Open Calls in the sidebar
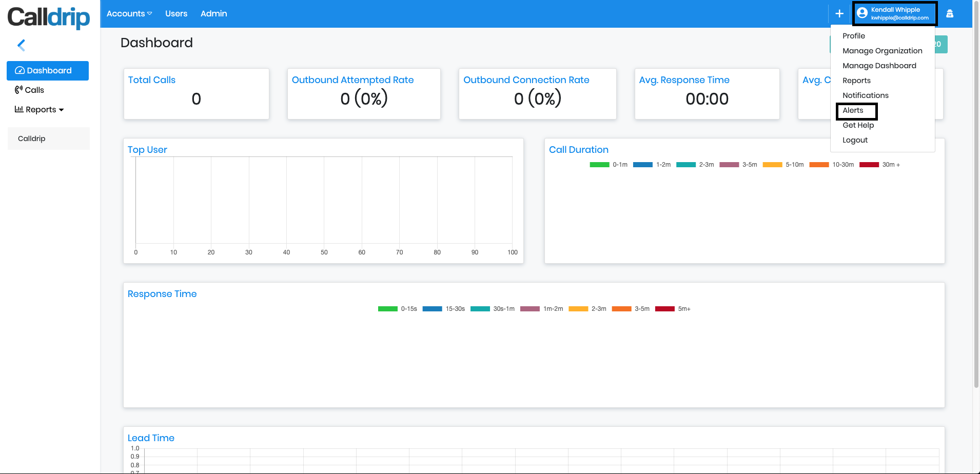Image resolution: width=980 pixels, height=474 pixels. [30, 90]
